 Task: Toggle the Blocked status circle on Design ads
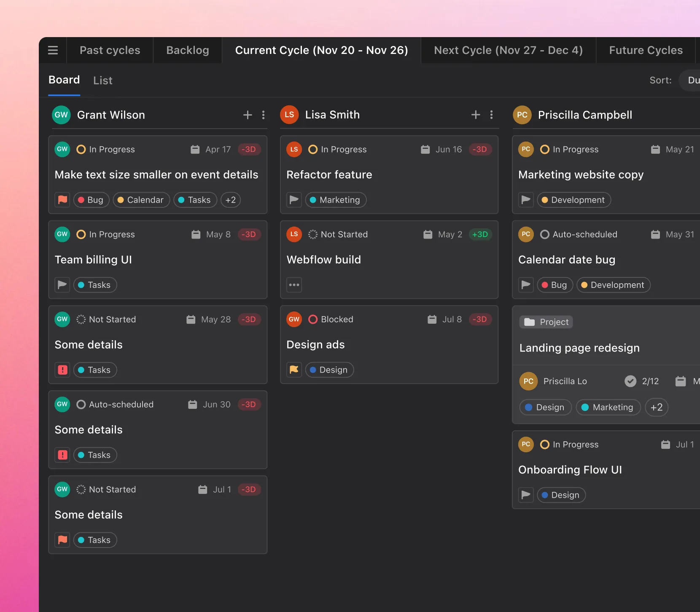coord(312,319)
